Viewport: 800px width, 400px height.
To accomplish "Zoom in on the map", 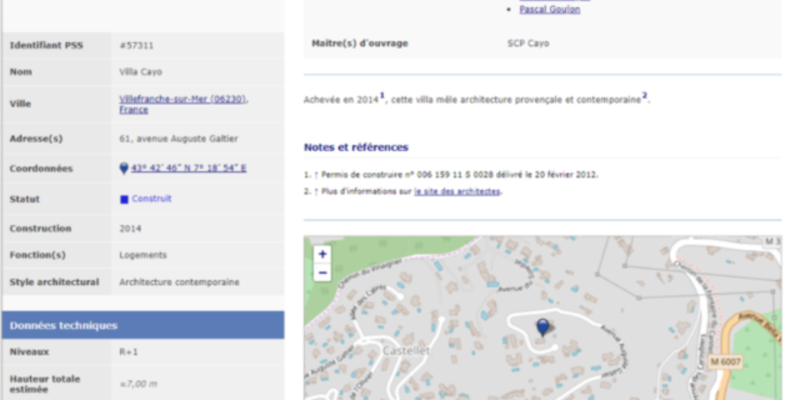I will coord(322,255).
